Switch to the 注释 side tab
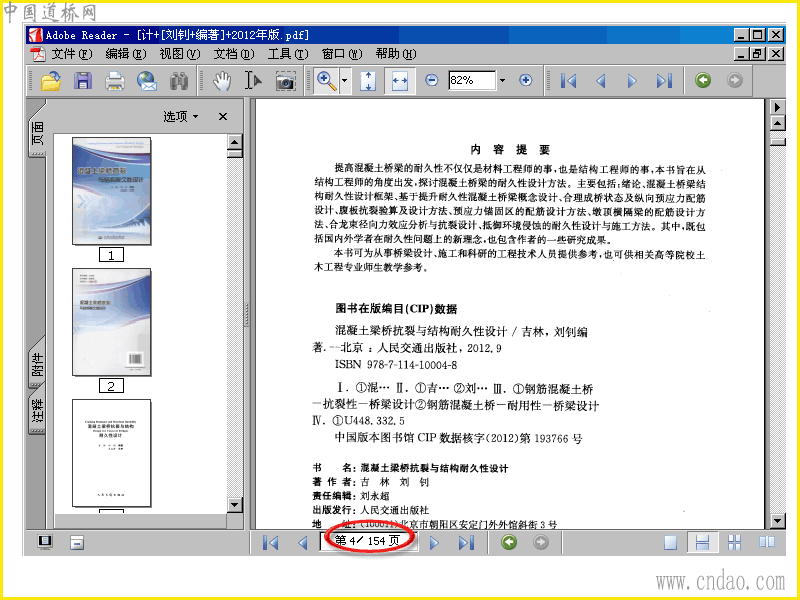The height and width of the screenshot is (600, 800). point(37,411)
